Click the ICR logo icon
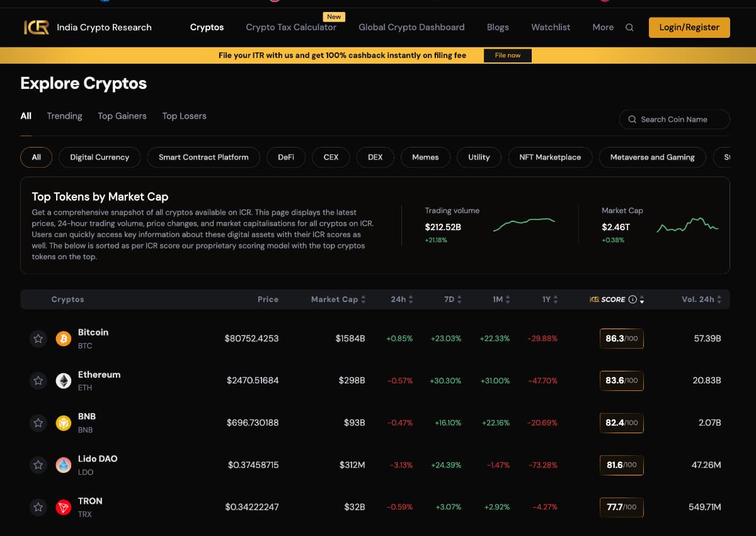Image resolution: width=756 pixels, height=536 pixels. tap(37, 27)
